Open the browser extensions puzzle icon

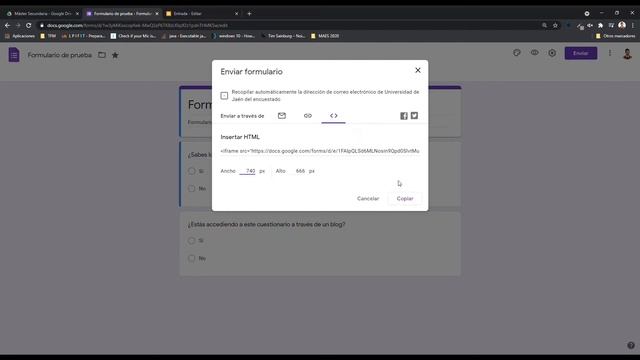(x=600, y=25)
